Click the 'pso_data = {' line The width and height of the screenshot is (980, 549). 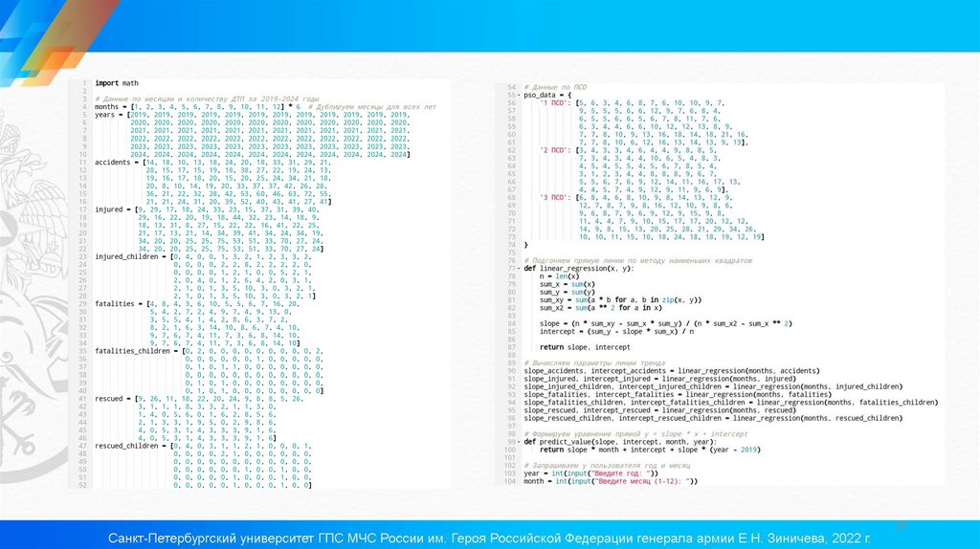(547, 95)
